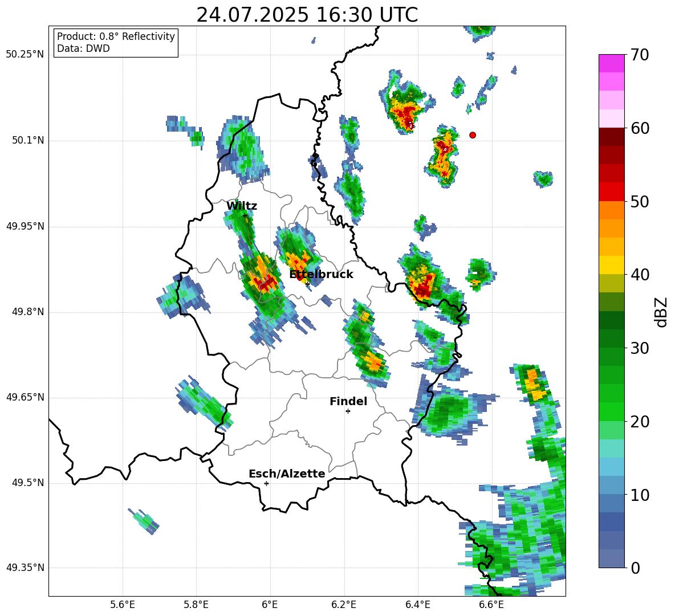Click the Esch/Alzette city label
Image resolution: width=675 pixels, height=616 pixels.
[x=287, y=474]
